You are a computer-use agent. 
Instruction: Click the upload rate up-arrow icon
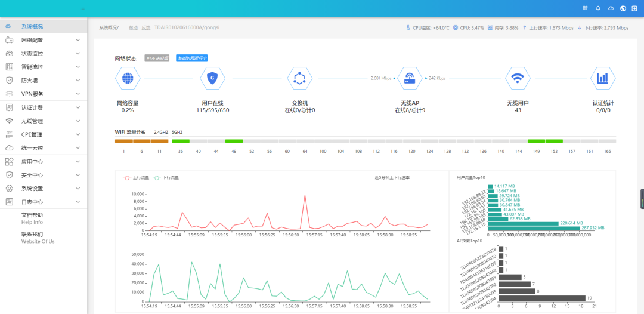click(525, 28)
